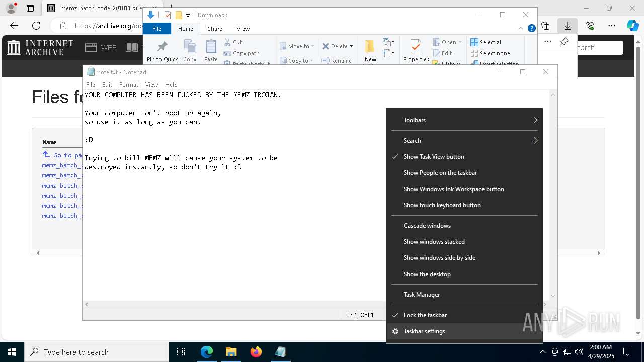Click the Cut scissors icon in ribbon

[x=227, y=42]
